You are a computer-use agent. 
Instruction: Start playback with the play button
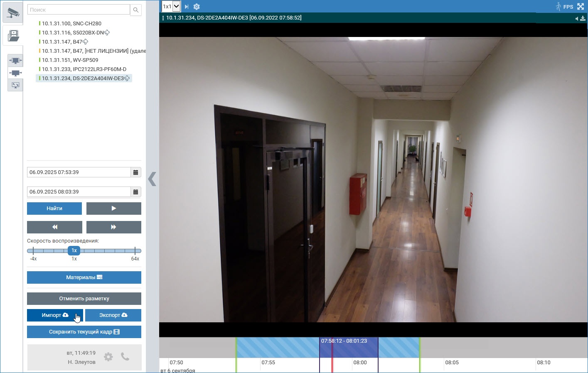[113, 209]
